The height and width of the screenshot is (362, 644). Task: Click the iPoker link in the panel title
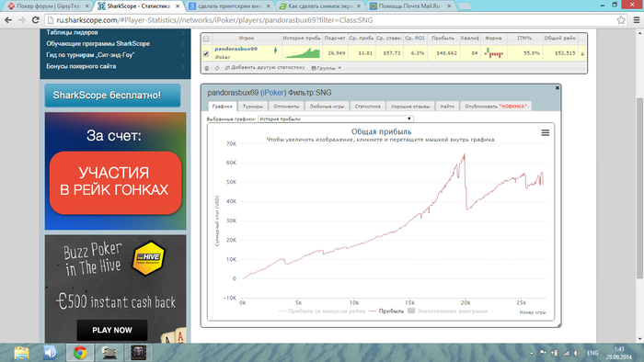[273, 93]
